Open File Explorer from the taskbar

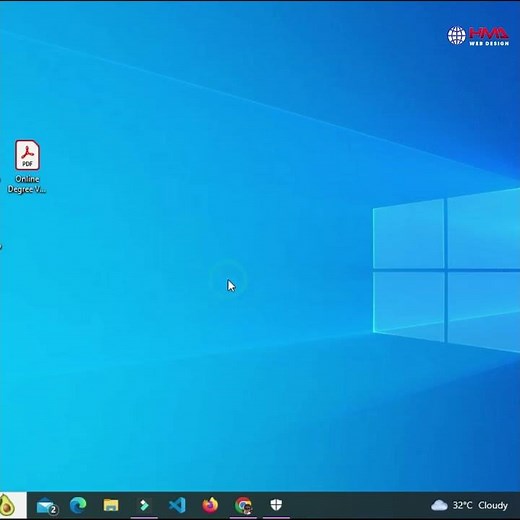[x=111, y=505]
